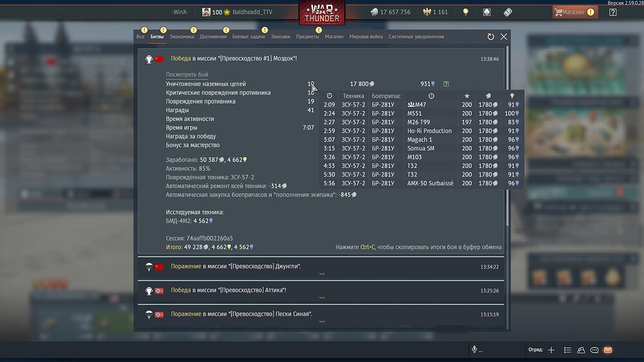644x362 pixels.
Task: Switch to the Предметы tab
Action: coord(307,37)
